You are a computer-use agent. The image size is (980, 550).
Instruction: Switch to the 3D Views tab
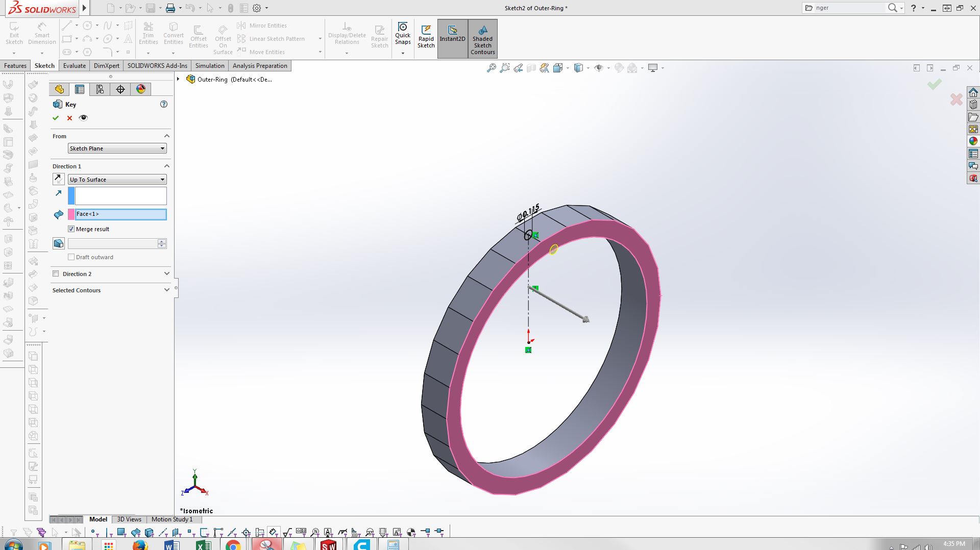tap(129, 519)
